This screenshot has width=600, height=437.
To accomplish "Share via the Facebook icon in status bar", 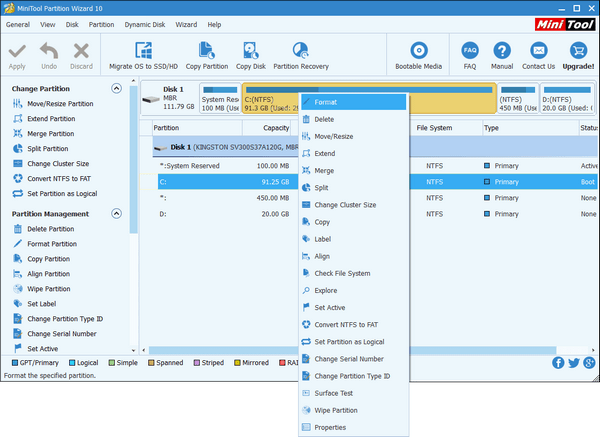I will (558, 362).
